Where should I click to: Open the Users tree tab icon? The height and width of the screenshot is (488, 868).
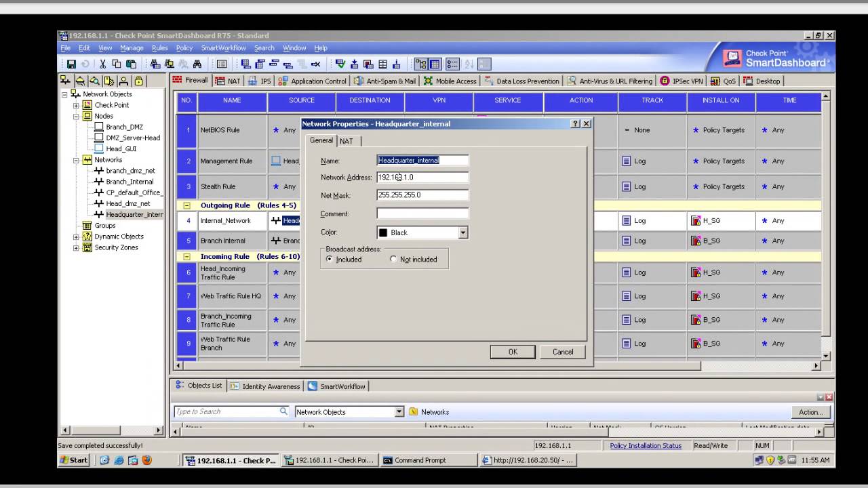point(124,81)
